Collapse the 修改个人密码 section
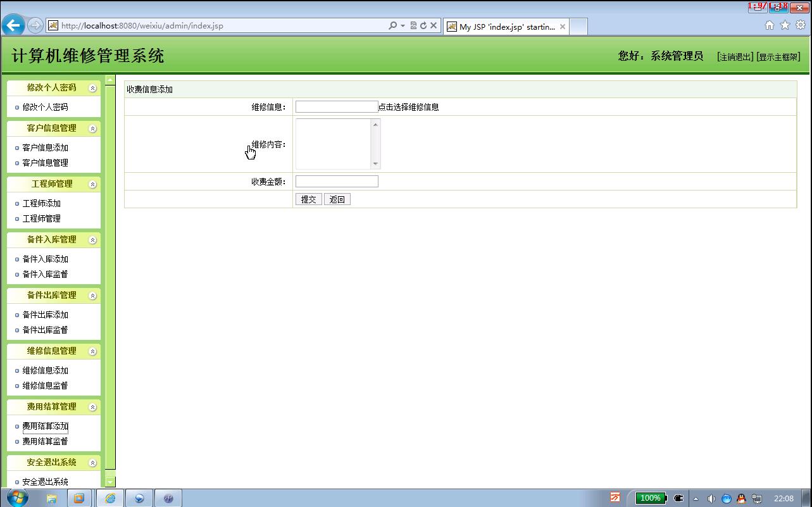 pyautogui.click(x=92, y=88)
